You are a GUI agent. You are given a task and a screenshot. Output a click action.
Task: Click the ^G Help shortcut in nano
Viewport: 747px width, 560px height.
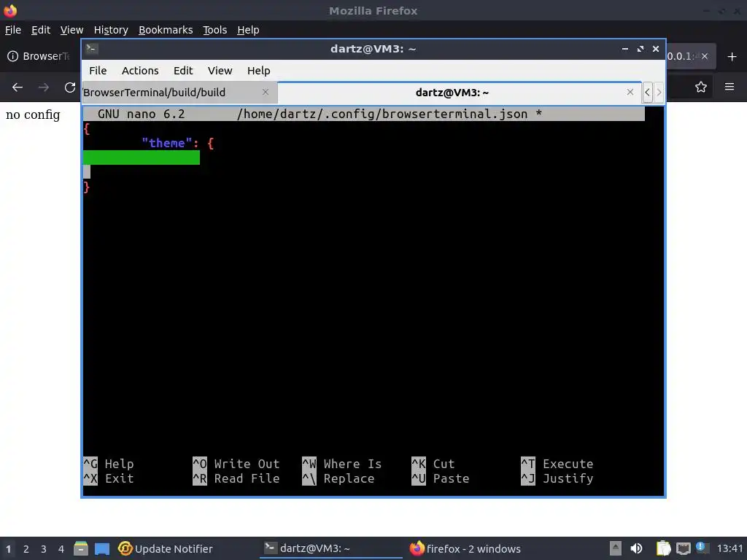tap(109, 464)
